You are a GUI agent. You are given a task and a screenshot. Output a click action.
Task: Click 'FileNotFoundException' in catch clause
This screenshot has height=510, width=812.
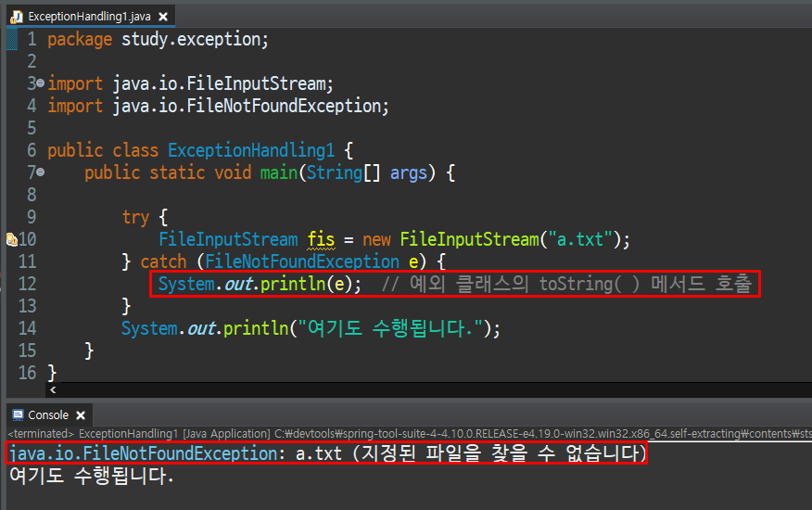tap(302, 261)
